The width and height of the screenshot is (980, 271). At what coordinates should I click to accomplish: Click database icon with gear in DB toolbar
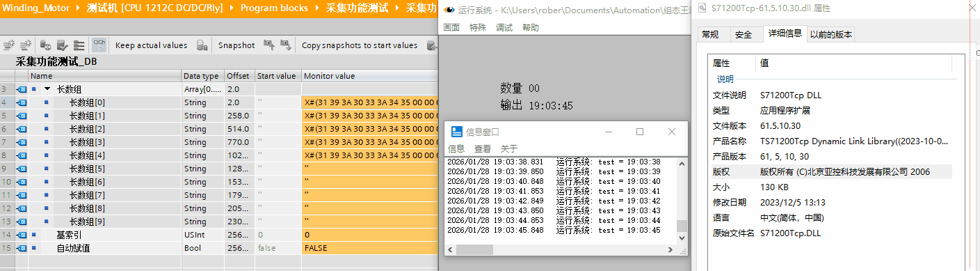(x=45, y=45)
